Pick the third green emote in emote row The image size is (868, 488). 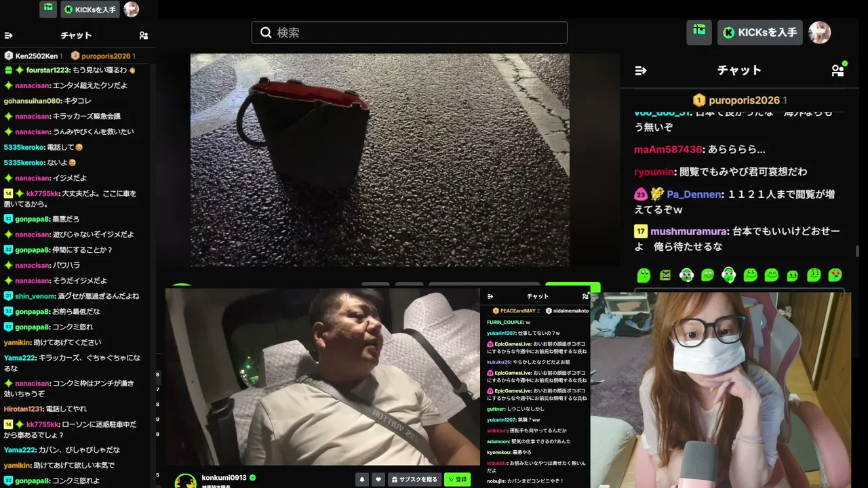[x=686, y=274]
